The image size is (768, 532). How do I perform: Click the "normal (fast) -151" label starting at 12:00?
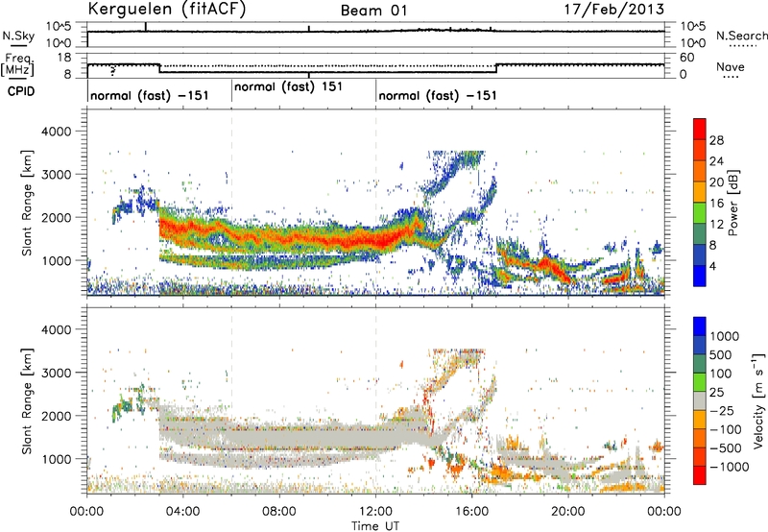click(x=438, y=95)
